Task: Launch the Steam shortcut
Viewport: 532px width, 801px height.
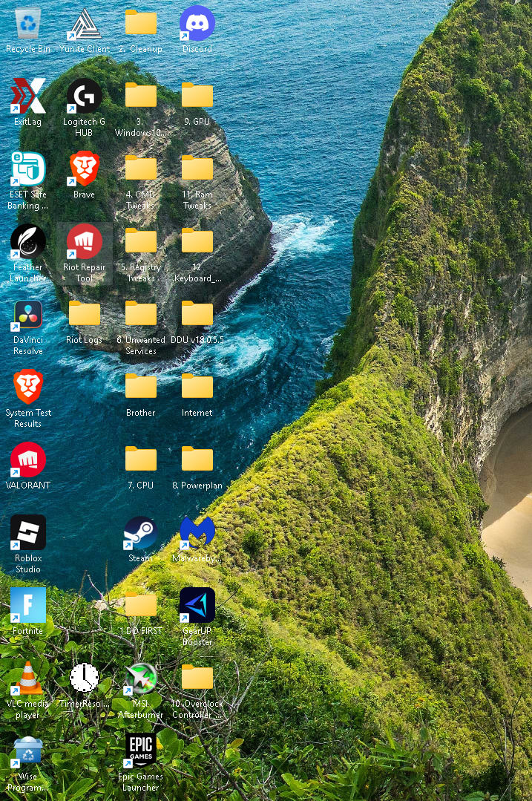Action: click(141, 532)
